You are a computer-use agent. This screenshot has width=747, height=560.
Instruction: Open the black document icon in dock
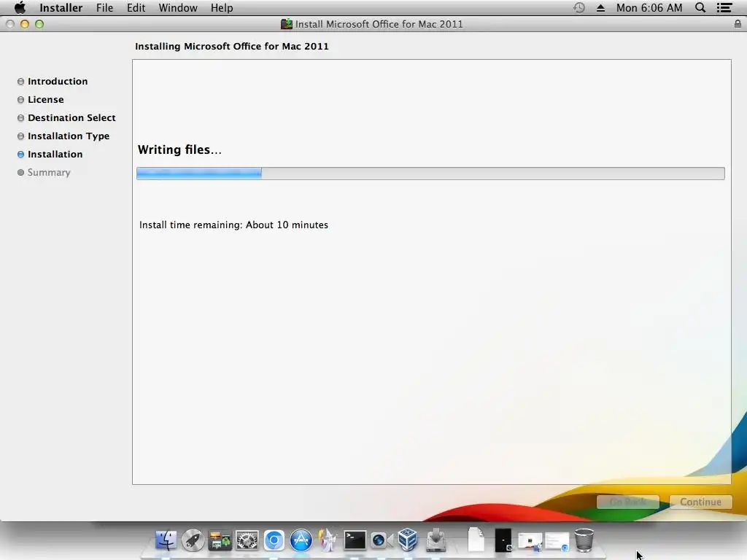pyautogui.click(x=503, y=540)
